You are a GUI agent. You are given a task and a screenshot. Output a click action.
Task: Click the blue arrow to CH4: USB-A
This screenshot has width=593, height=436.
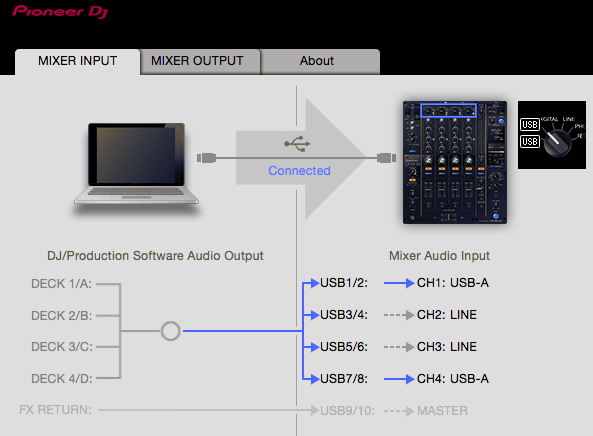pos(399,379)
